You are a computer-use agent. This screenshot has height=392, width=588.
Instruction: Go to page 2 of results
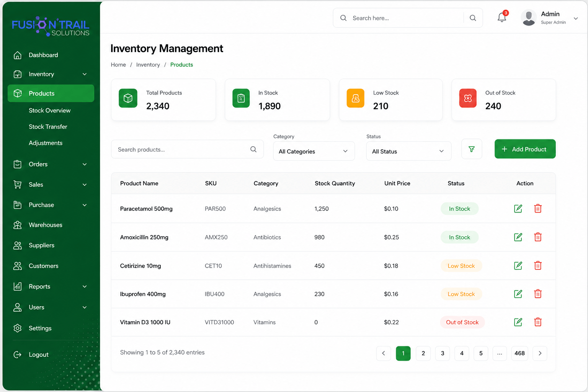point(423,353)
